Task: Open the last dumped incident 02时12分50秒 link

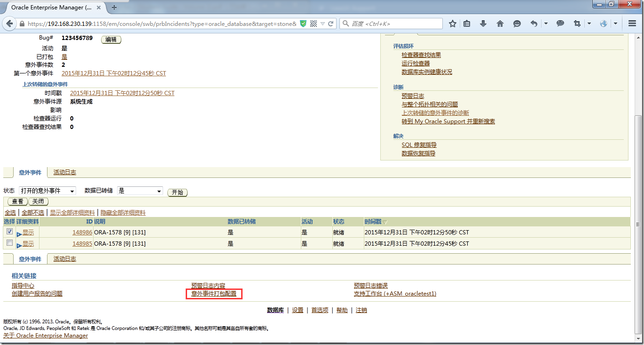Action: 122,93
